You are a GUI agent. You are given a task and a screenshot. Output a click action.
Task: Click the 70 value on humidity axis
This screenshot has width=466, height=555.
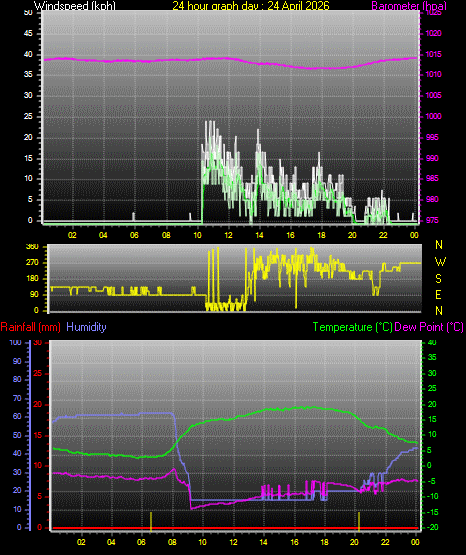pos(17,399)
